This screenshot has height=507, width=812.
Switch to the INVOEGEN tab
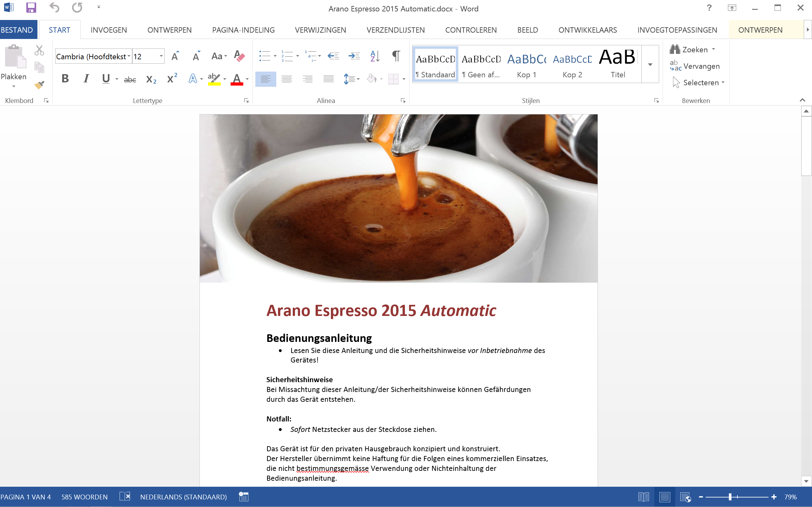point(109,30)
